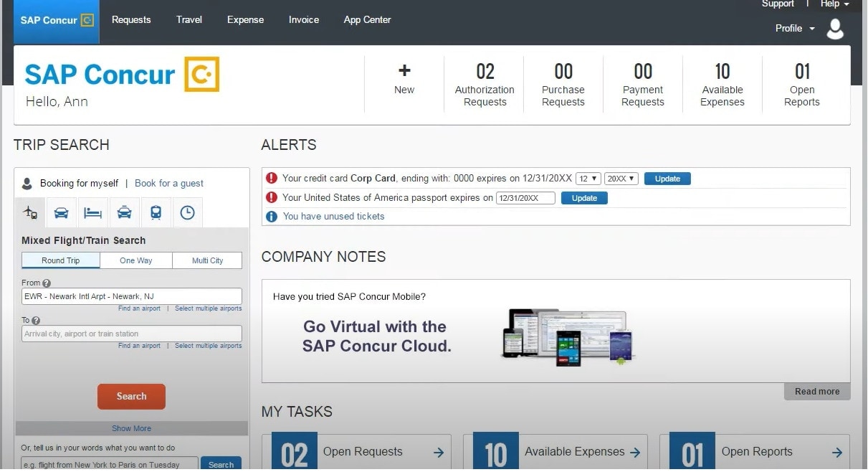Click the help icon next to To
Image resolution: width=868 pixels, height=472 pixels.
click(36, 321)
